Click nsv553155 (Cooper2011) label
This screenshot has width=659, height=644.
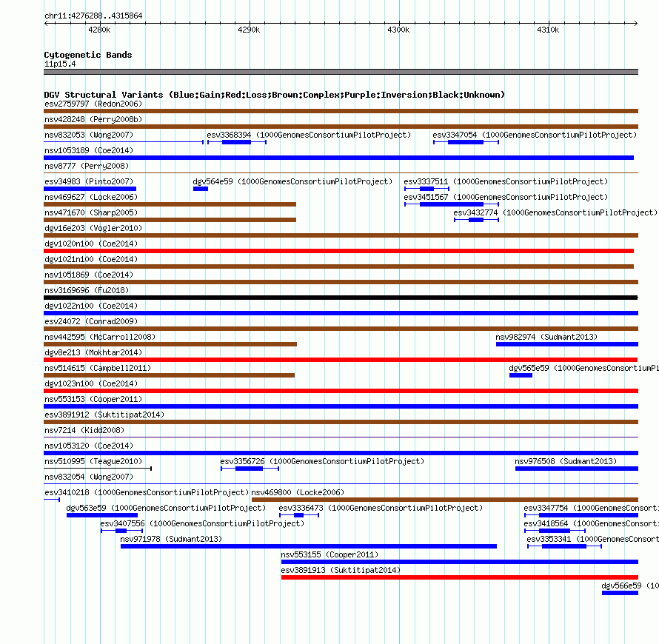(329, 554)
